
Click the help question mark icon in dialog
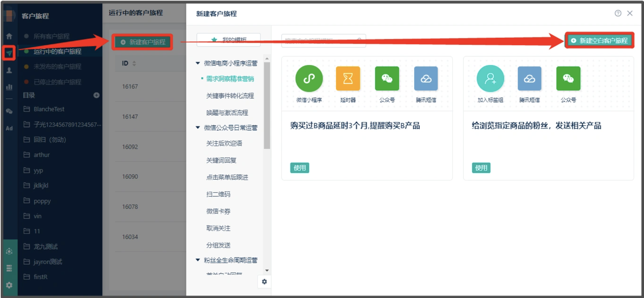618,13
